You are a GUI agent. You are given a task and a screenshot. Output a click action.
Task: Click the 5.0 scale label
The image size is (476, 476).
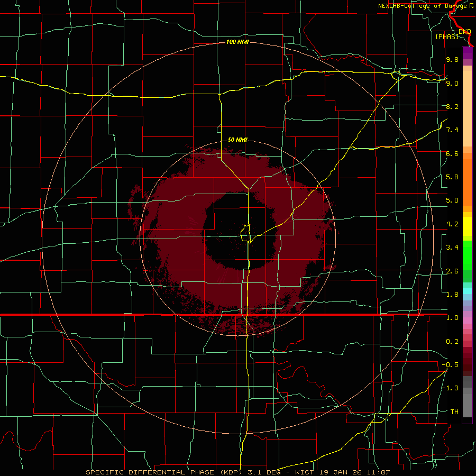[x=452, y=200]
